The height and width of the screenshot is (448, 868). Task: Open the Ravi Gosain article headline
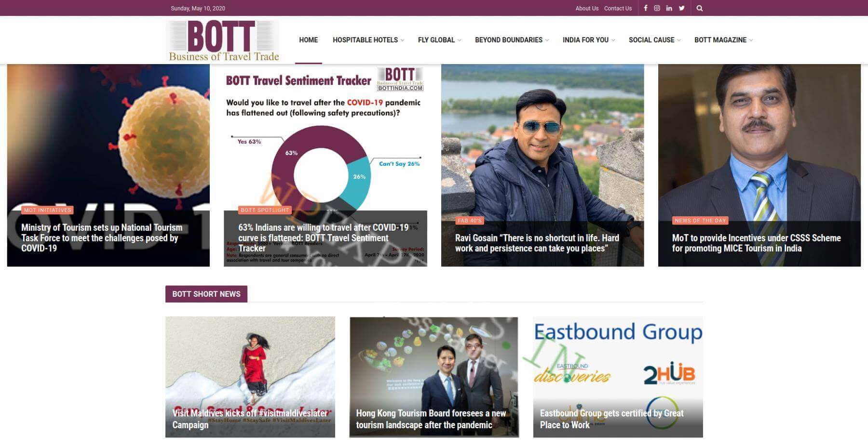tap(537, 243)
